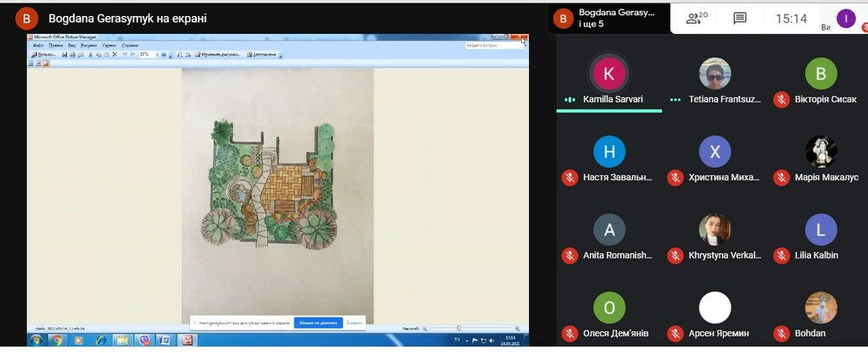
Task: Expand the 37% zoom dropdown
Action: pyautogui.click(x=157, y=54)
